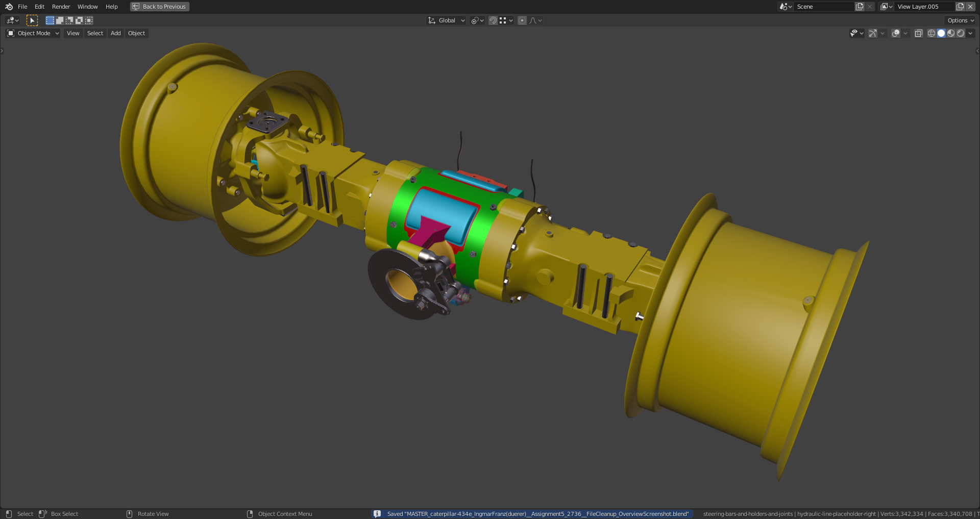Viewport: 980px width, 519px height.
Task: Choose the Invert Selection mode icon
Action: pyautogui.click(x=79, y=20)
